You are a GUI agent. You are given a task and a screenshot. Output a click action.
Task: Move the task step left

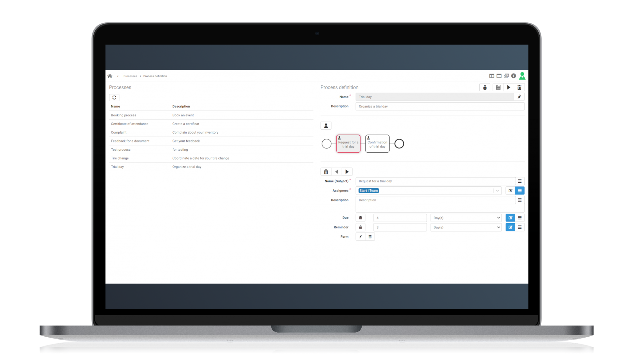pyautogui.click(x=337, y=172)
